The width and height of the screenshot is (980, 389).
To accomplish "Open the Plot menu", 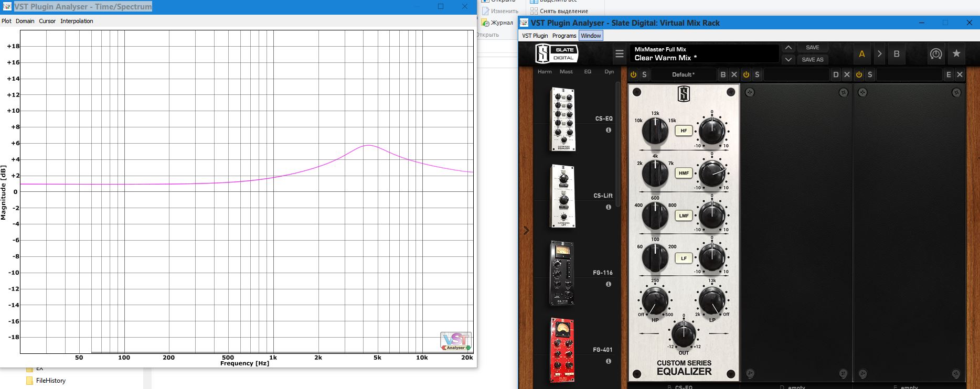I will pos(6,21).
